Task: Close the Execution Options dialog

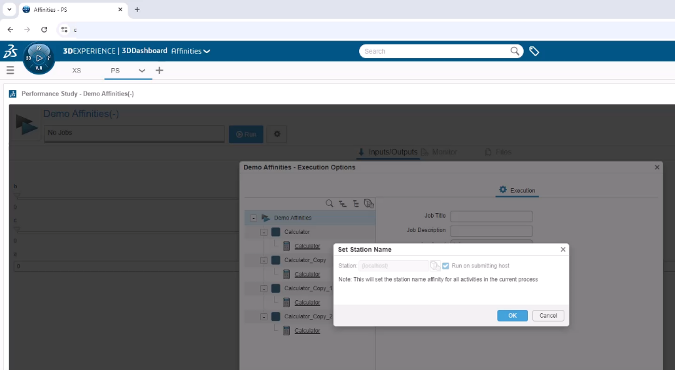Action: click(657, 167)
